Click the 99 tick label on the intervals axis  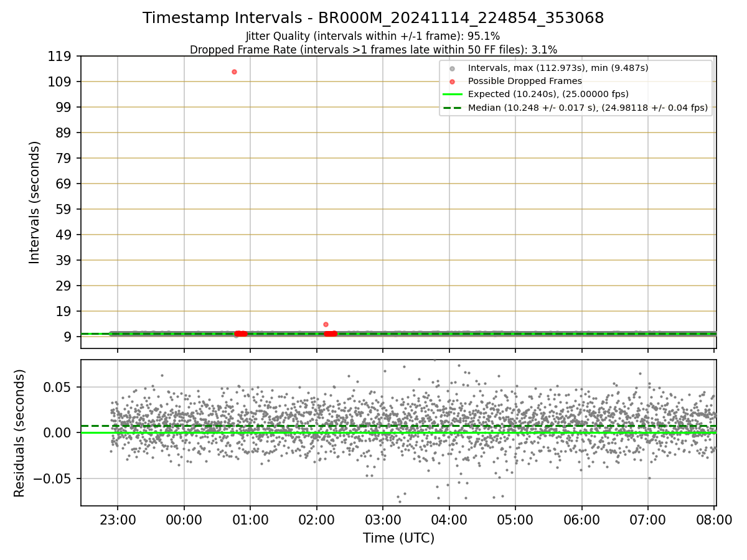click(65, 108)
